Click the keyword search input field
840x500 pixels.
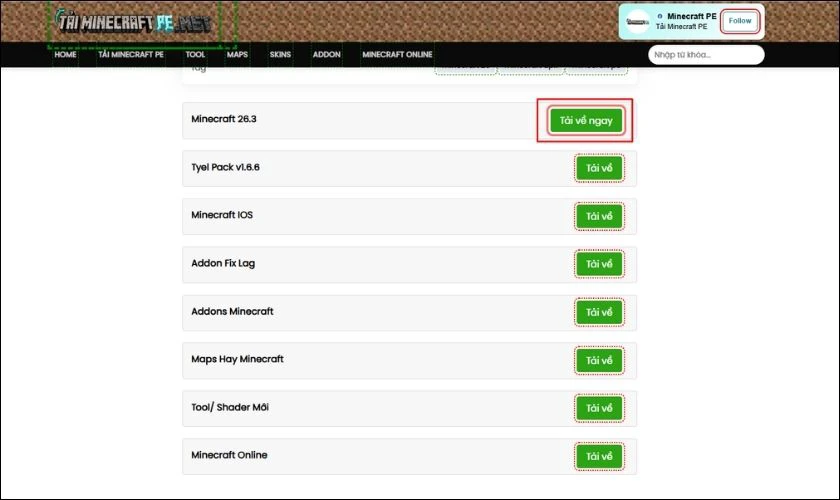(x=706, y=55)
